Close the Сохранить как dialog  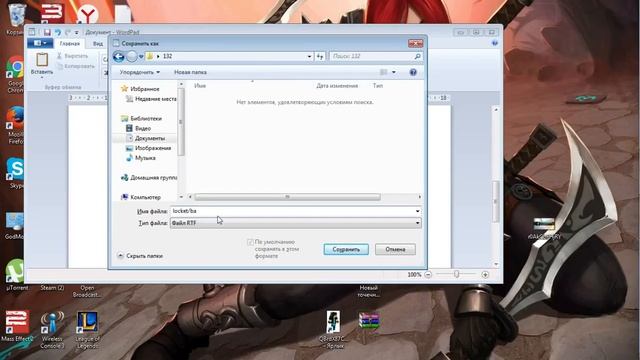coord(416,43)
